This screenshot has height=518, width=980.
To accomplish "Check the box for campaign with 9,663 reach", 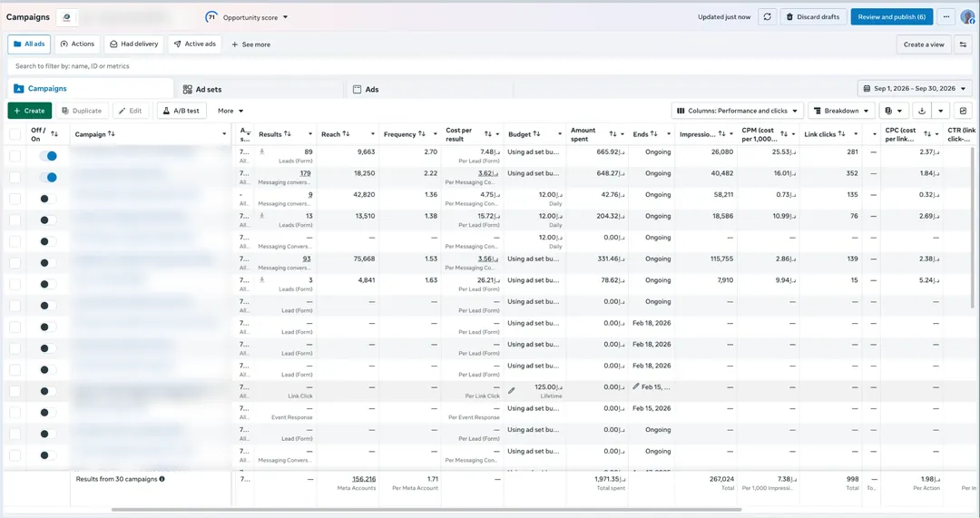I will pyautogui.click(x=15, y=156).
